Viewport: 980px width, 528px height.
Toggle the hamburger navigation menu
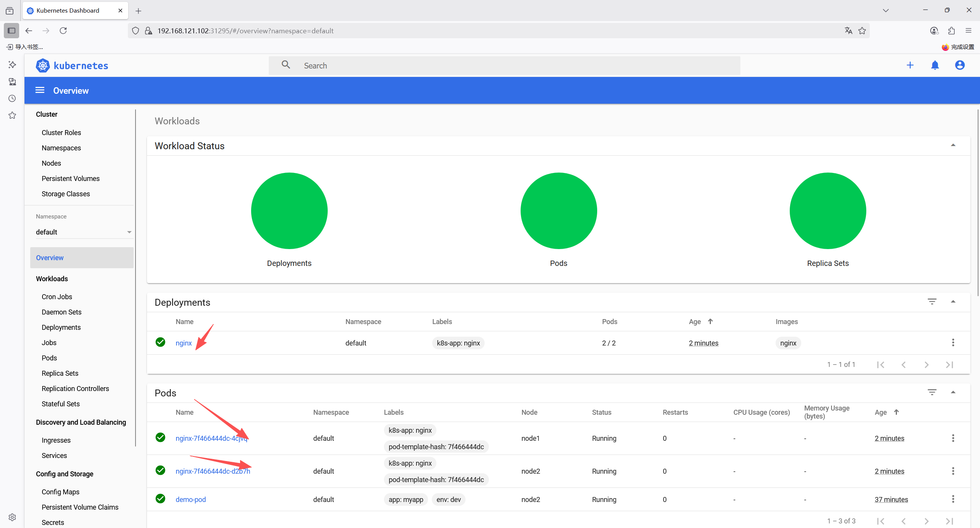[40, 90]
